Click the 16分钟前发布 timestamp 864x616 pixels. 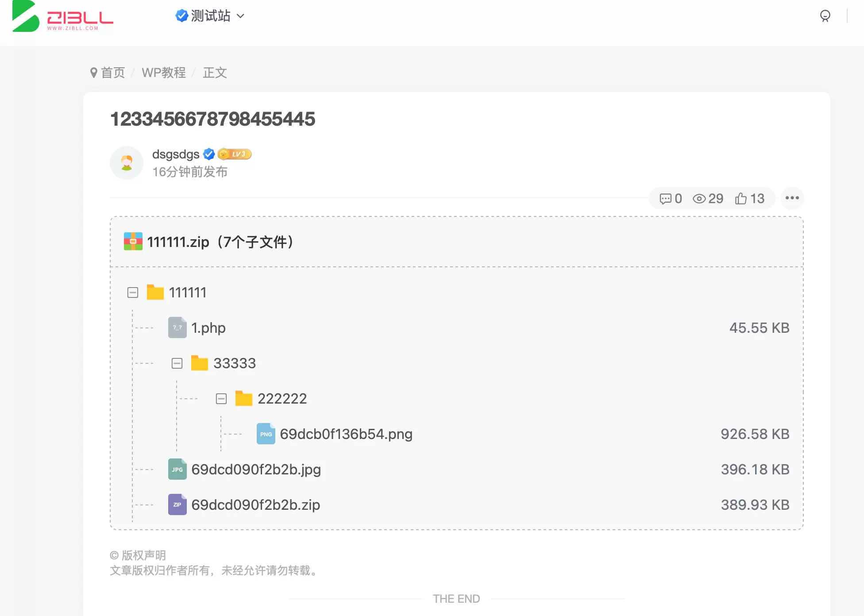pos(190,172)
